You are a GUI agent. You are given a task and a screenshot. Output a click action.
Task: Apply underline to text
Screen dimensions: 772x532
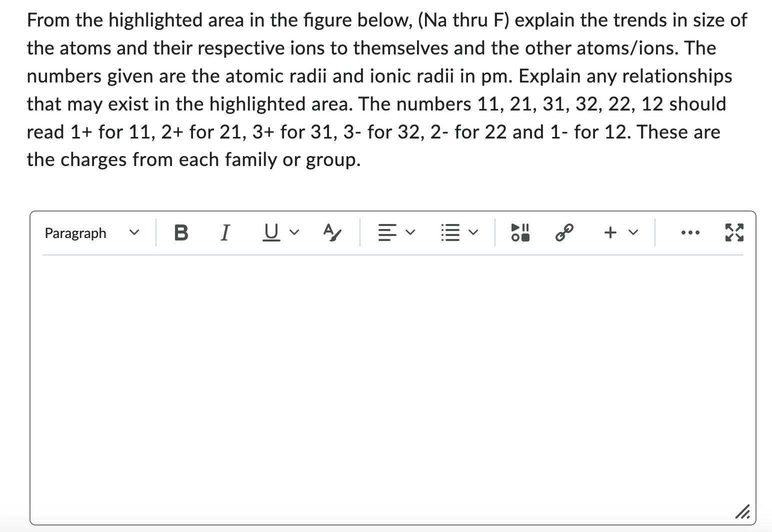270,232
